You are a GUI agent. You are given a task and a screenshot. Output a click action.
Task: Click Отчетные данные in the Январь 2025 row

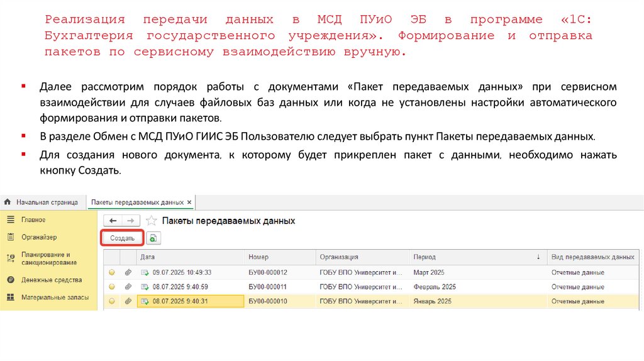577,301
